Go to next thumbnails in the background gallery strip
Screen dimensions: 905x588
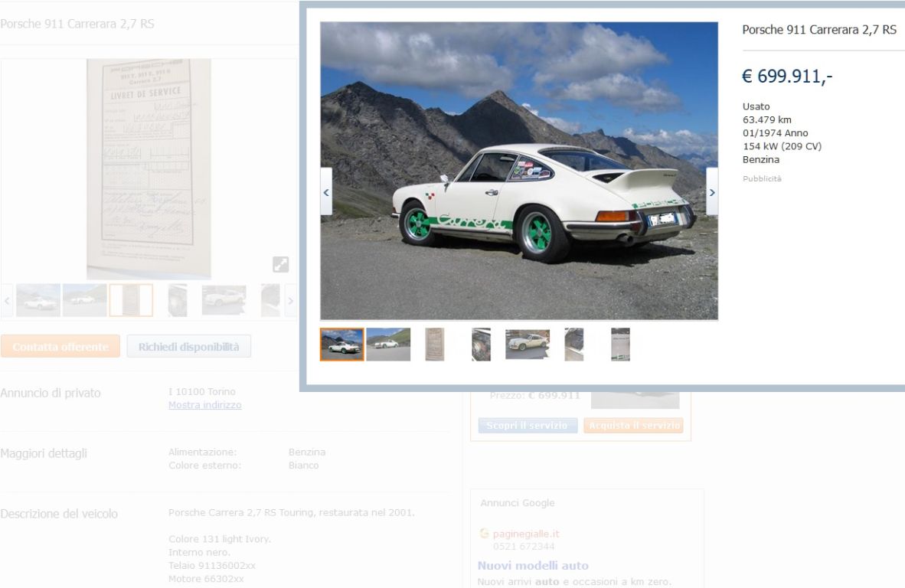tap(290, 301)
